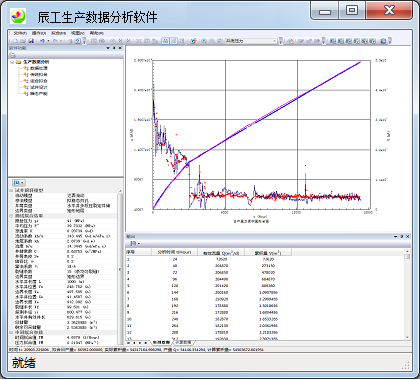Screen dimensions: 420x380
Task: Click the Undo arrow icon in toolbar
Action: [42, 41]
